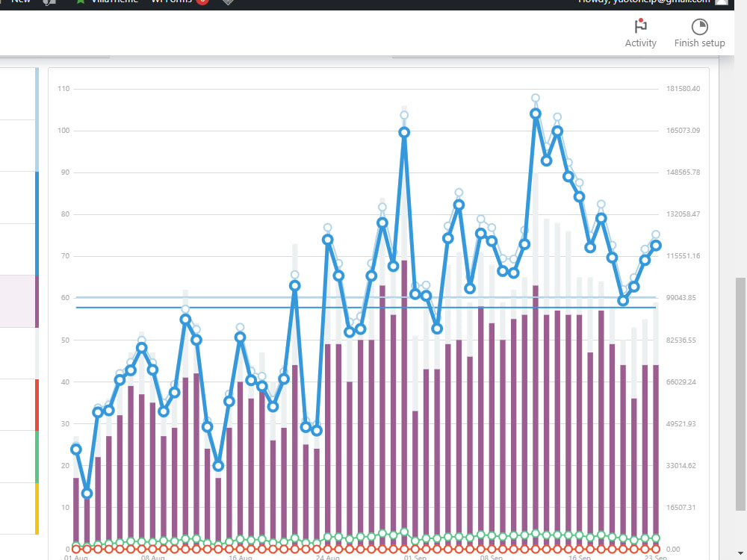
Task: Click the tallest purple bar
Action: [x=404, y=404]
